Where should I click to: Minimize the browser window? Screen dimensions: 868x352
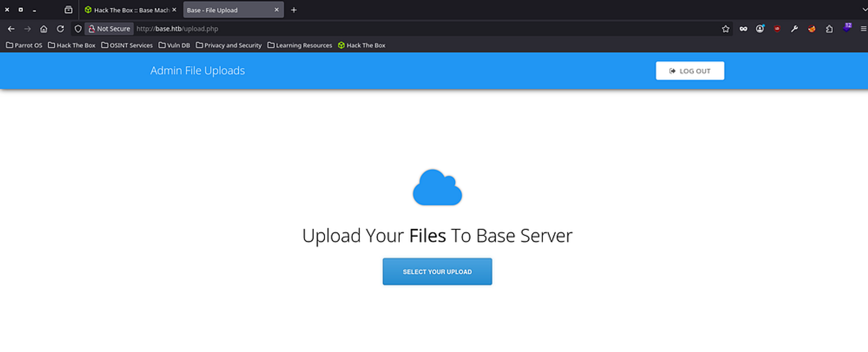click(34, 10)
